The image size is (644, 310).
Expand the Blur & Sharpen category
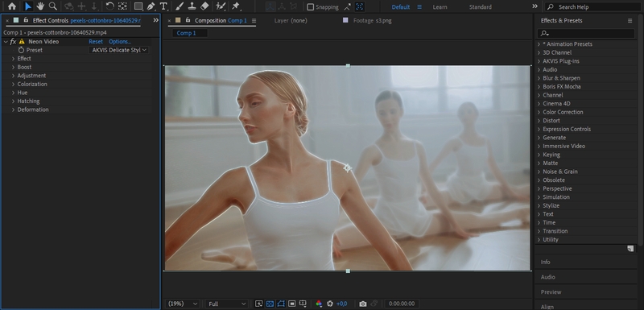click(539, 78)
